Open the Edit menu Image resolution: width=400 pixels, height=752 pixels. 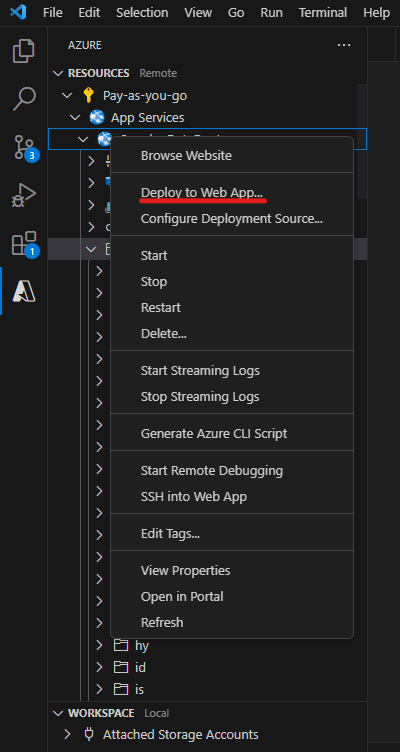point(89,12)
